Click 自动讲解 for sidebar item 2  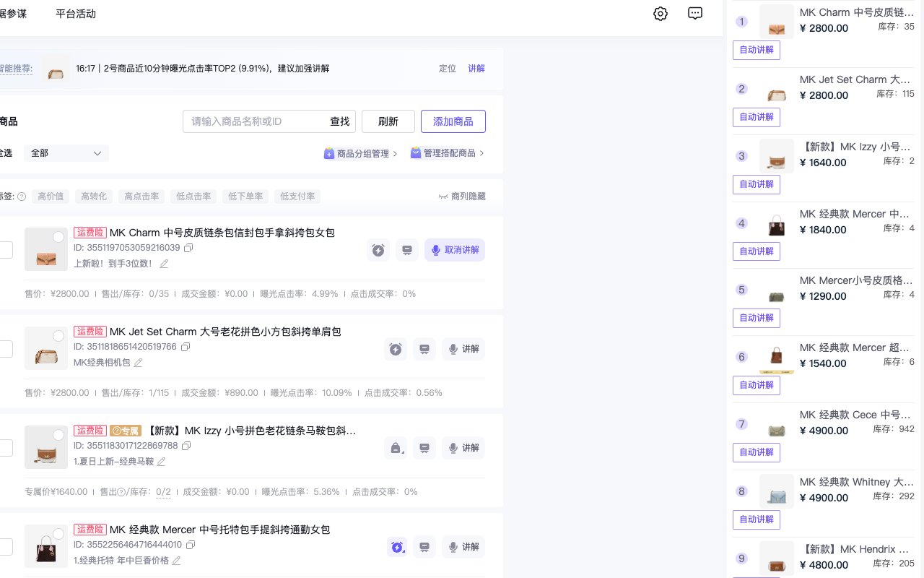coord(757,117)
